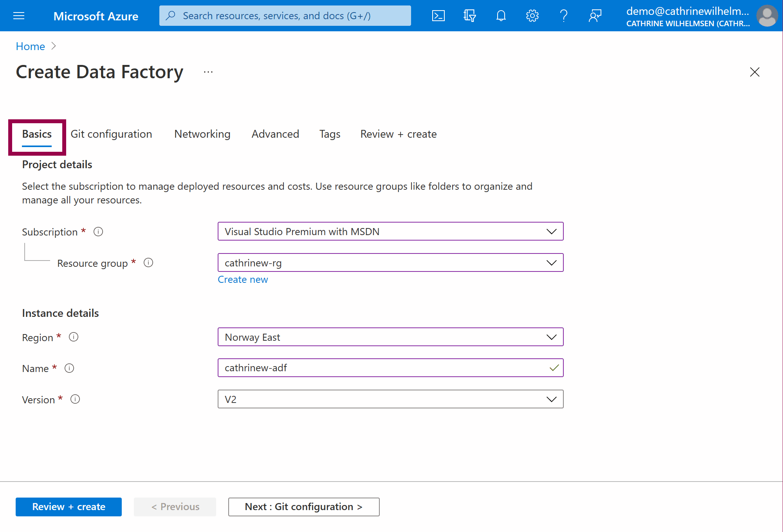
Task: Open the notifications bell
Action: coord(501,16)
